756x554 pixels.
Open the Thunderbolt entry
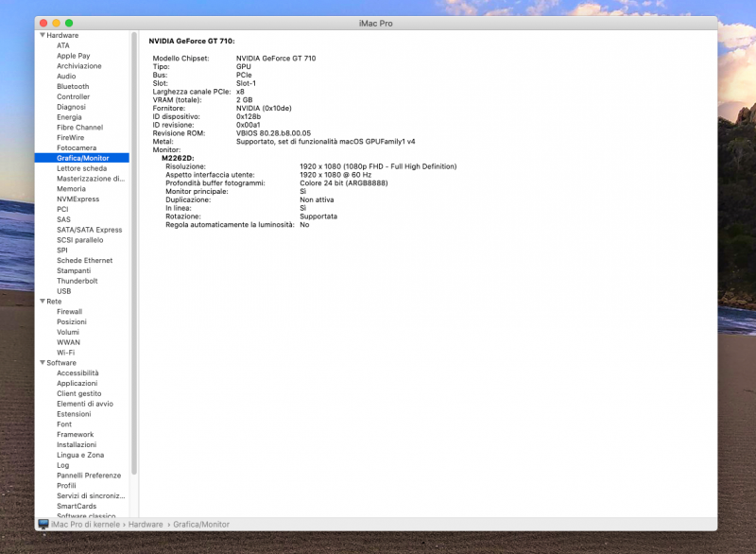(x=77, y=281)
